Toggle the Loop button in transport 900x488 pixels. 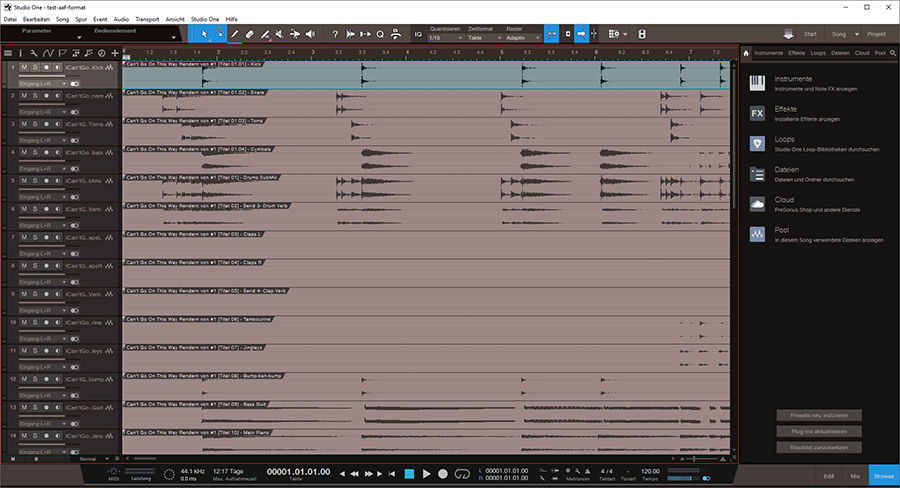point(462,474)
